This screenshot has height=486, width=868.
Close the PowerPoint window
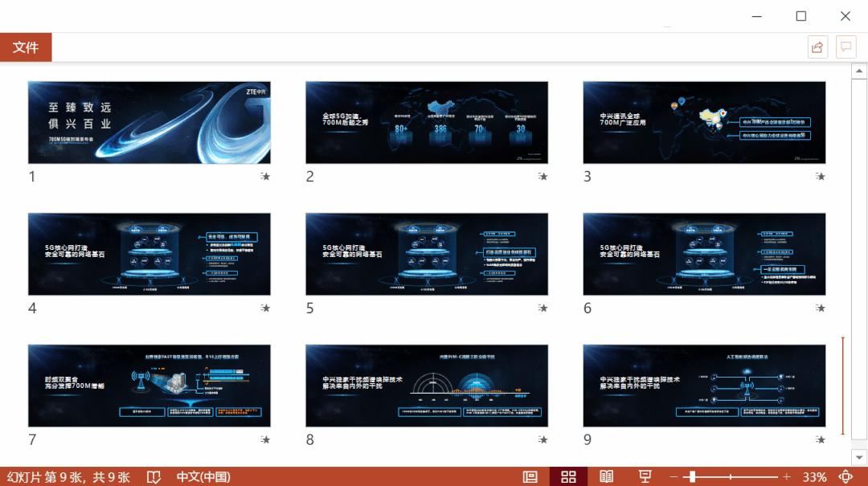tap(845, 16)
